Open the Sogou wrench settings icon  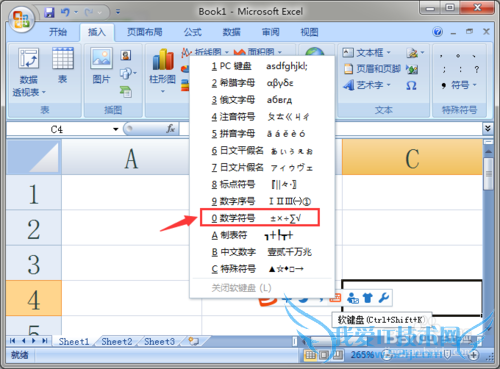click(384, 297)
